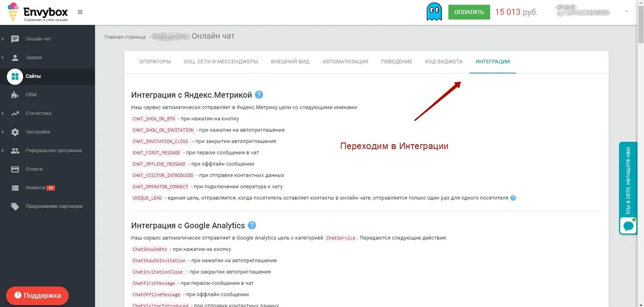Click help icon after UNIQUE_LEAD description

click(x=513, y=198)
